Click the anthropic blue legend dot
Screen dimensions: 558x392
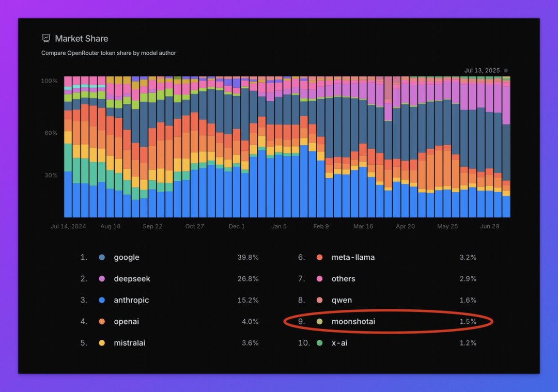click(x=102, y=300)
